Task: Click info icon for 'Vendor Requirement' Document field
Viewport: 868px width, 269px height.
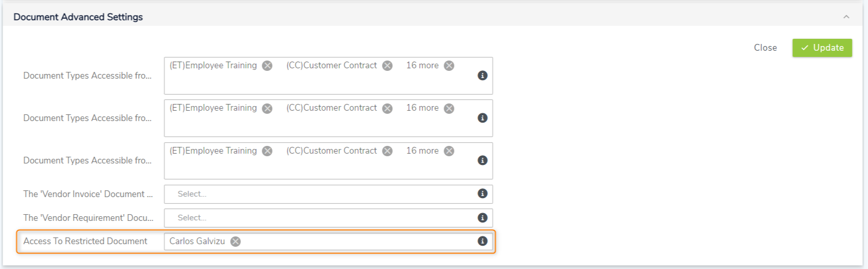Action: click(482, 218)
